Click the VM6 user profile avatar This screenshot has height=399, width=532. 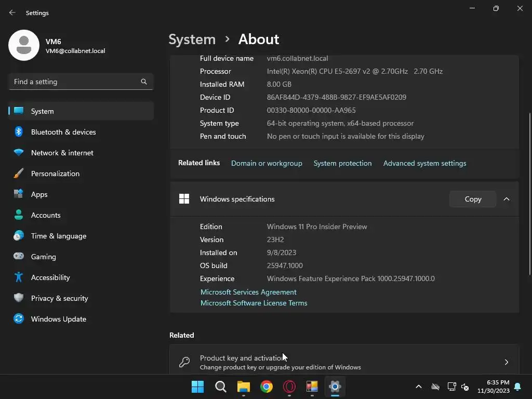point(24,45)
